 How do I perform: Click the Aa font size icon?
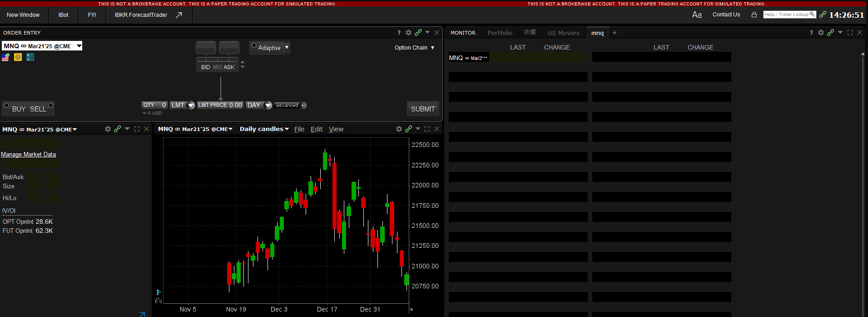point(697,15)
